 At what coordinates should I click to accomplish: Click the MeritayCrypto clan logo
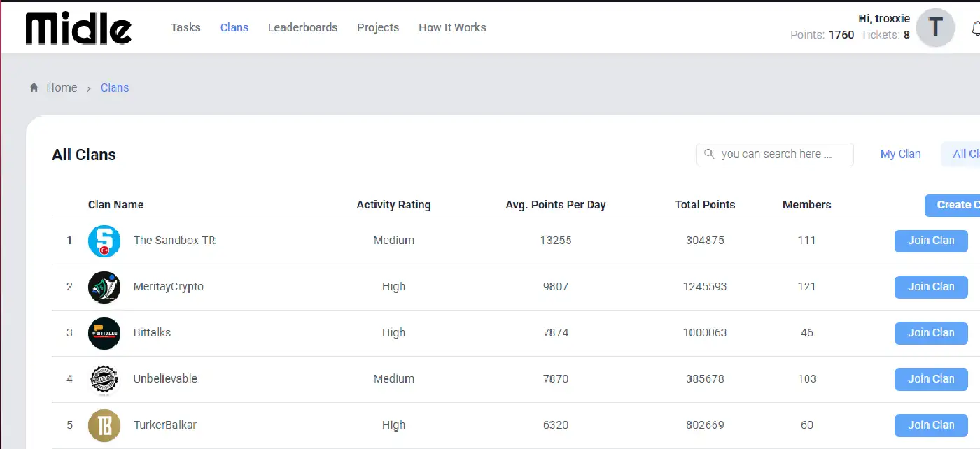104,287
